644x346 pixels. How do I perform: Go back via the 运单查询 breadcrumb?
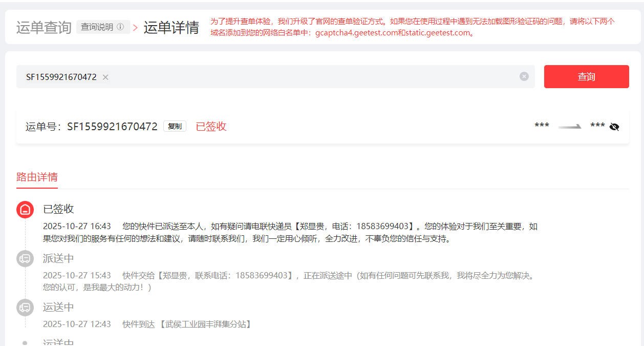click(44, 27)
